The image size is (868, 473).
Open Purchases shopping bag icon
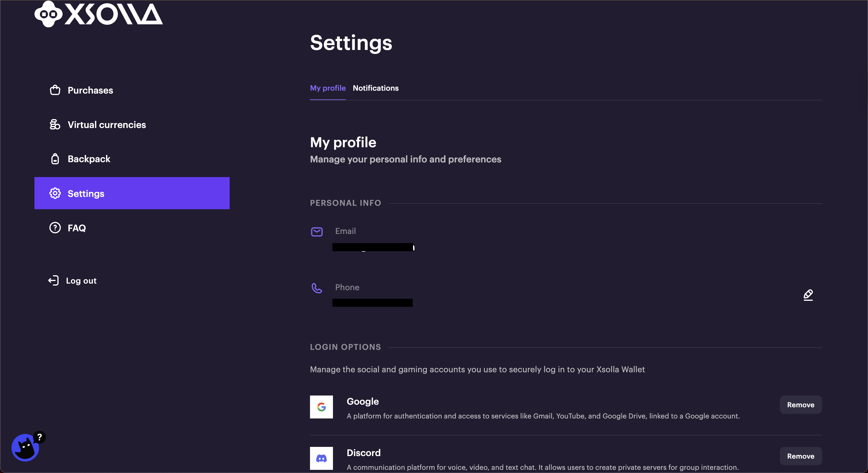[x=55, y=90]
